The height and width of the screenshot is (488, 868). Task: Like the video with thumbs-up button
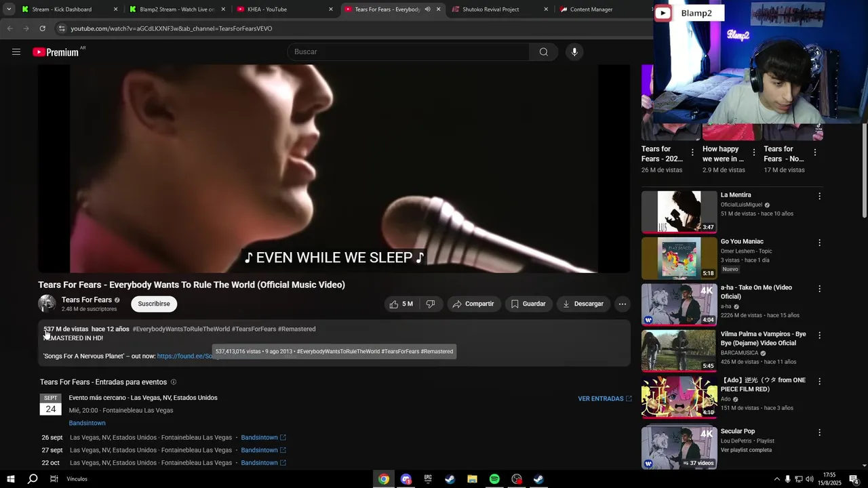pyautogui.click(x=401, y=304)
